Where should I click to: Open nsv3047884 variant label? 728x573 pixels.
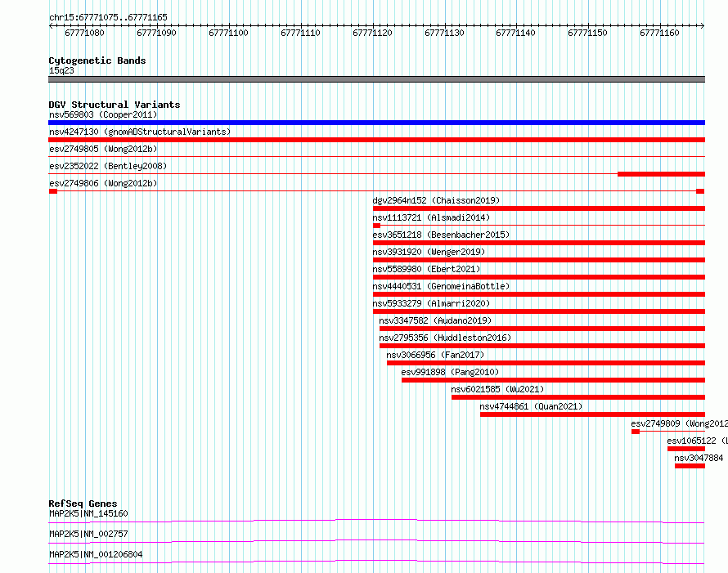tap(699, 458)
